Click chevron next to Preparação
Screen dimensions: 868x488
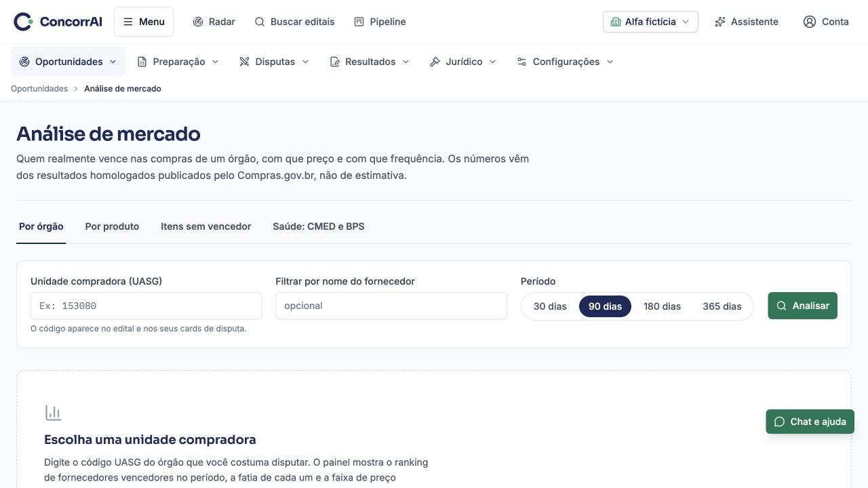click(x=216, y=62)
